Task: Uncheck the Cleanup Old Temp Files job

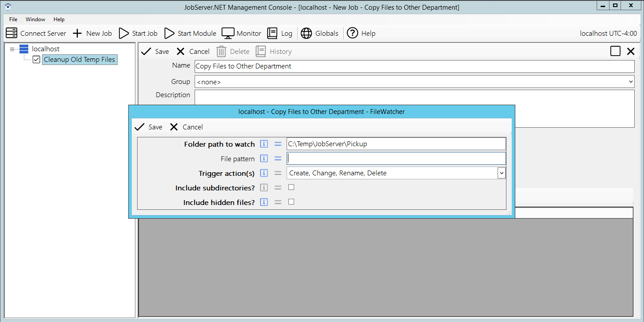Action: [x=36, y=60]
